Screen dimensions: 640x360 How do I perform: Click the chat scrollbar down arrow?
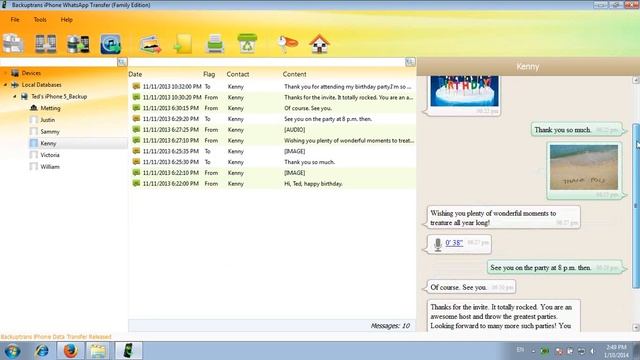636,327
